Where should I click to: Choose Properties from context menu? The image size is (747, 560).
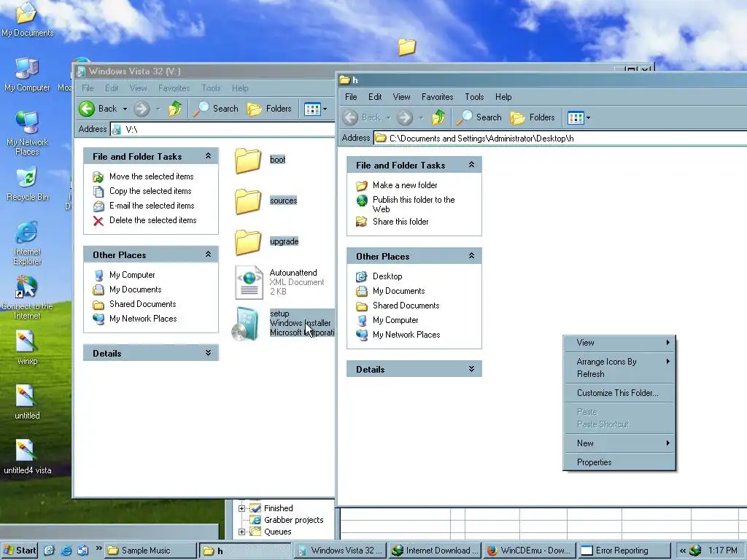click(x=619, y=462)
